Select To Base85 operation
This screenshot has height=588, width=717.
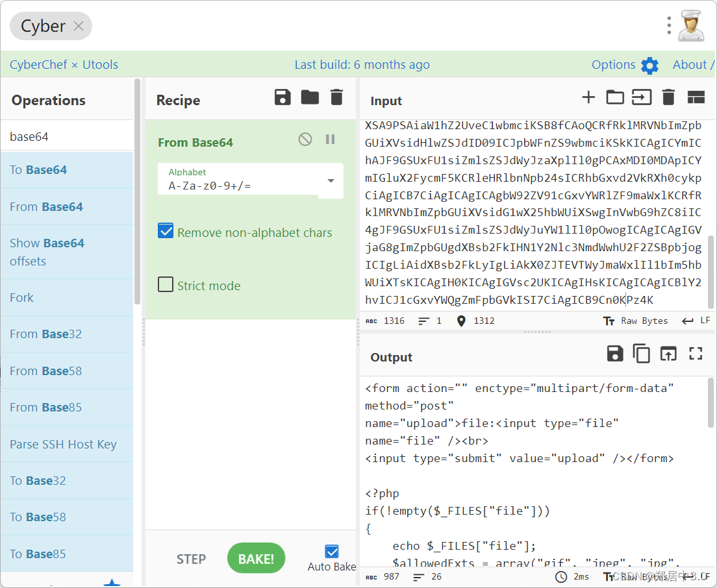click(x=68, y=554)
